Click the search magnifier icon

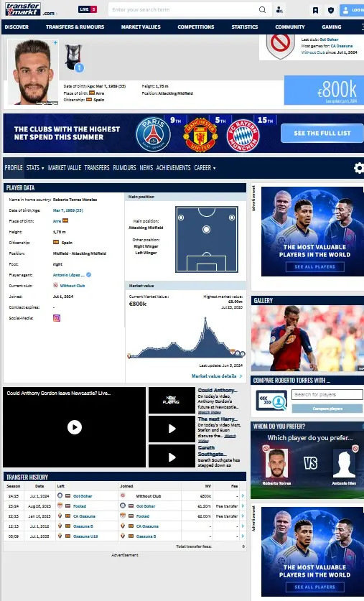[x=262, y=9]
